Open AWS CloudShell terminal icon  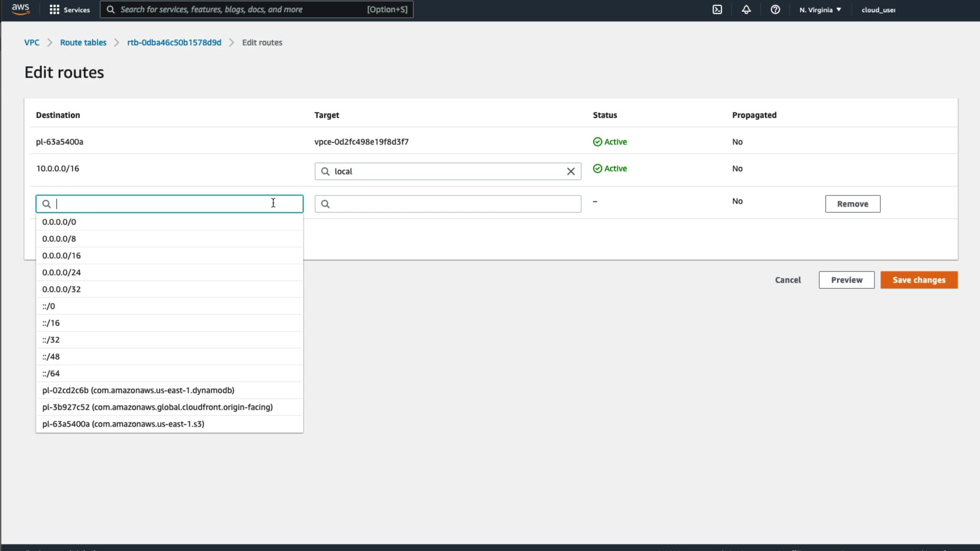click(x=717, y=10)
